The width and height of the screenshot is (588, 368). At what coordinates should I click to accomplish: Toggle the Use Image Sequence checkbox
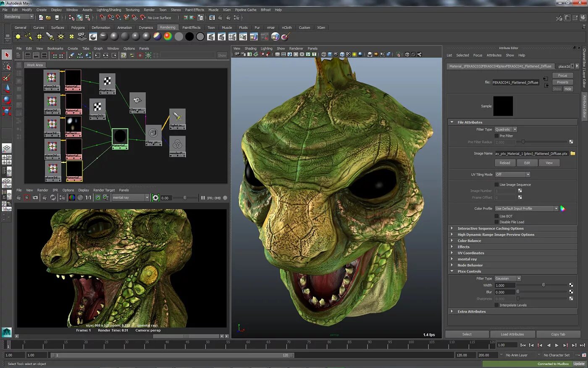click(x=497, y=185)
